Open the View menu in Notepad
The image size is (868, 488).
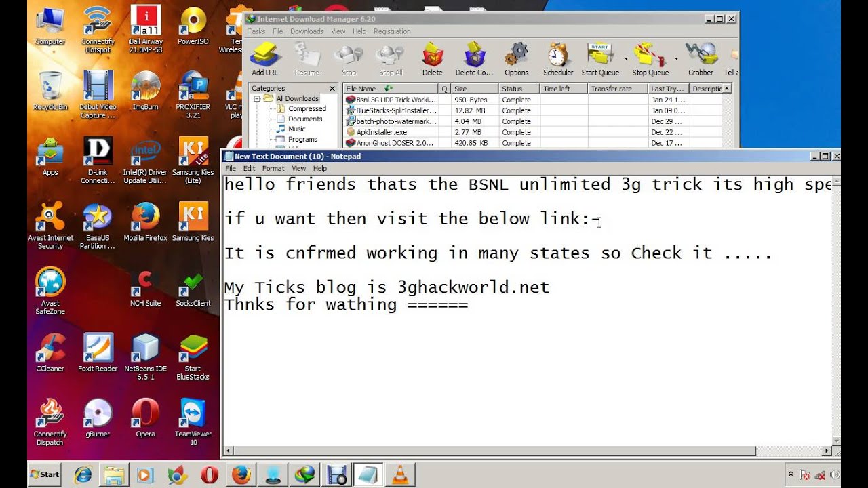[x=298, y=168]
